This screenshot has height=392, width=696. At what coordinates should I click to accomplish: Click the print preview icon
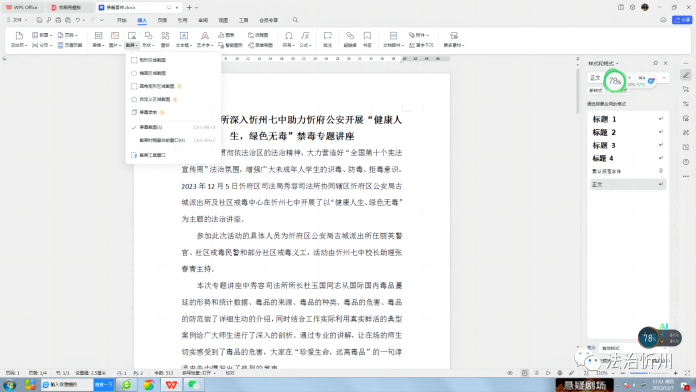pos(68,20)
